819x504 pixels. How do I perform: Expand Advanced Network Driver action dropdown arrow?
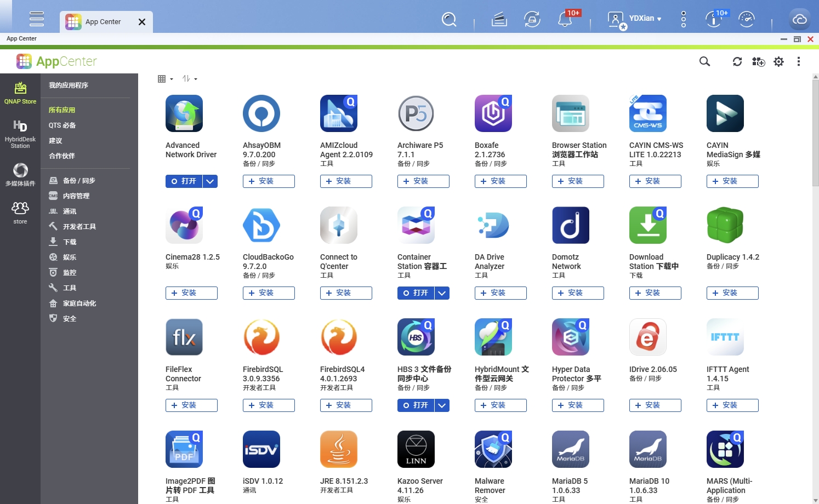(210, 181)
